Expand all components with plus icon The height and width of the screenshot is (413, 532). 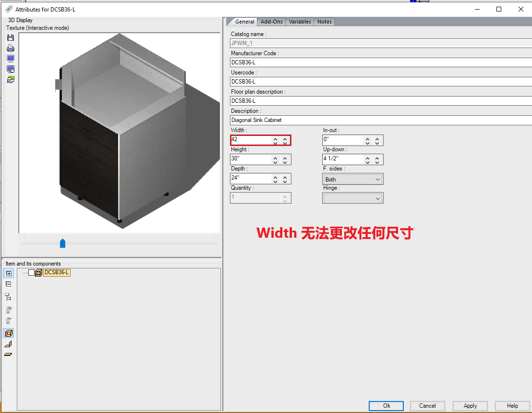point(9,274)
